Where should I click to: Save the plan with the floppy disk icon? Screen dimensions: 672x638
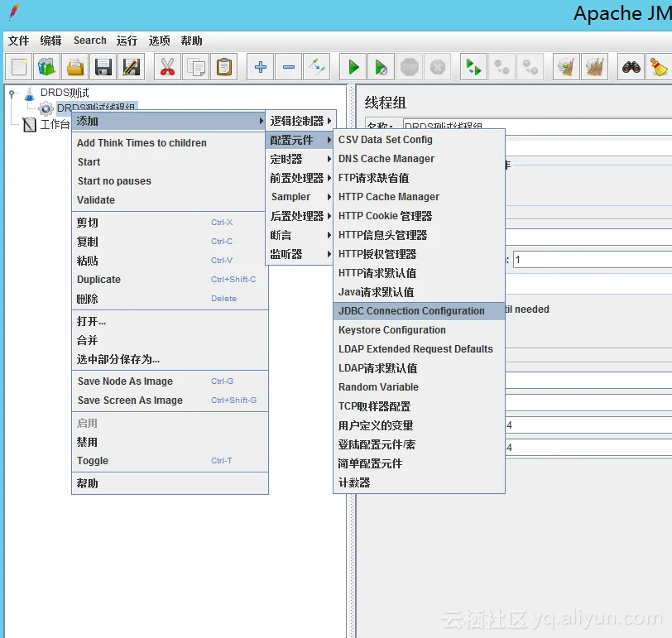[103, 67]
